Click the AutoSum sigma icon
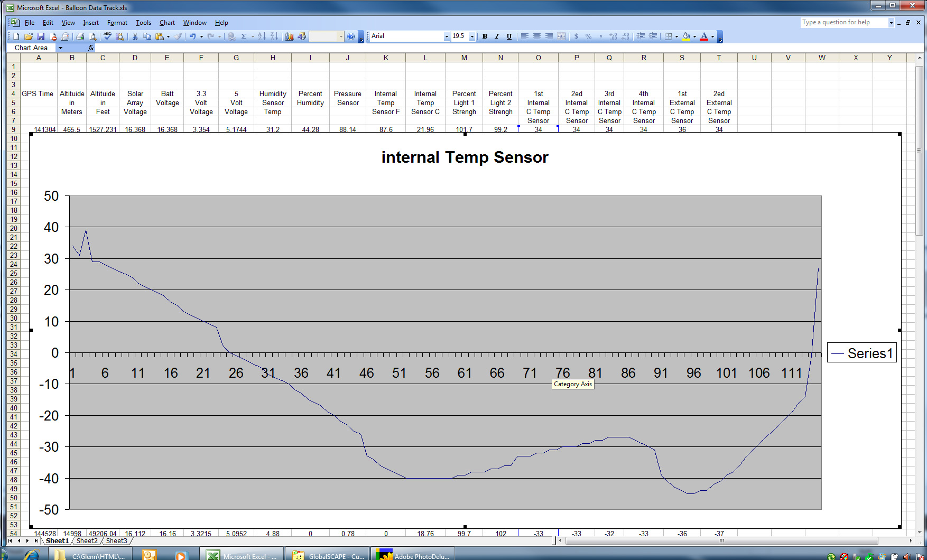Screen dimensions: 927x560 (x=244, y=36)
